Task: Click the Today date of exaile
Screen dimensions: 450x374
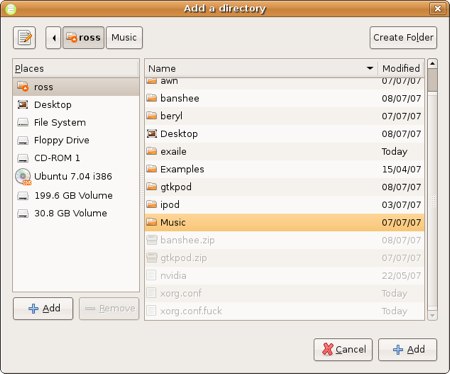Action: point(394,152)
